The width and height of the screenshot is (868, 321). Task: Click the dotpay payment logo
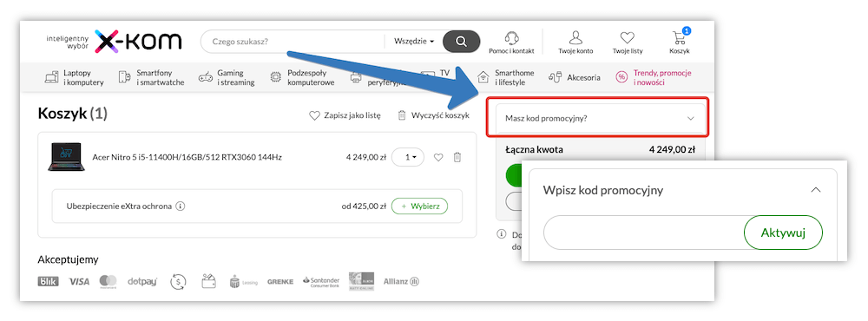tap(142, 282)
